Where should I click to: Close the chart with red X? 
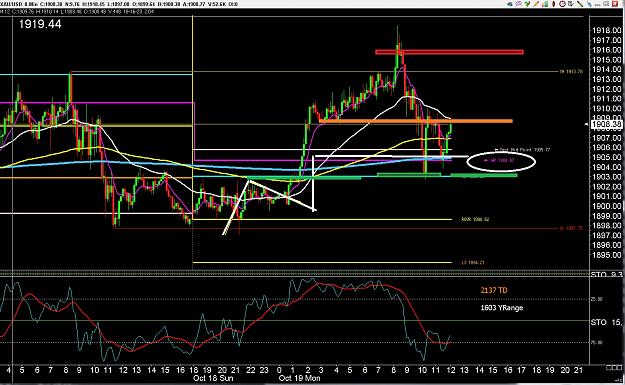point(615,4)
